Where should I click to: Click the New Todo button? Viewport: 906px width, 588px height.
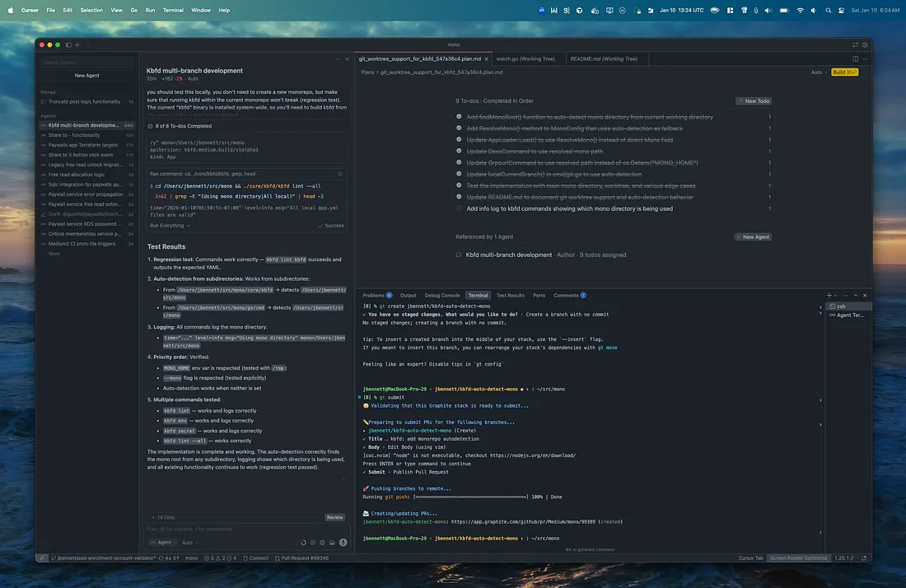pyautogui.click(x=754, y=101)
